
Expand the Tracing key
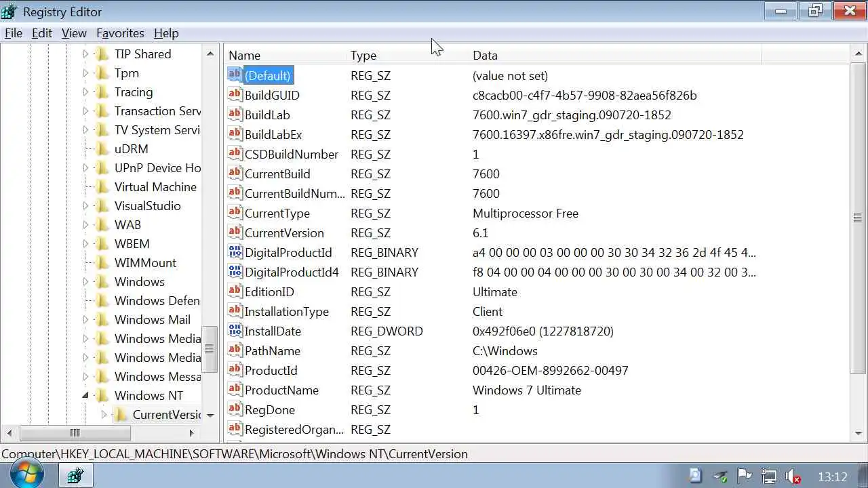[x=85, y=91]
